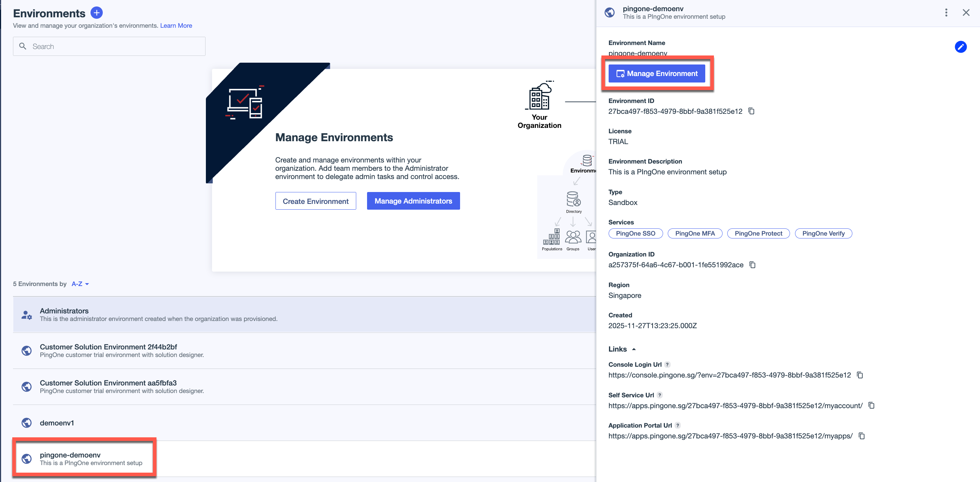Show help for Application Portal Url
The width and height of the screenshot is (980, 482).
coord(677,425)
